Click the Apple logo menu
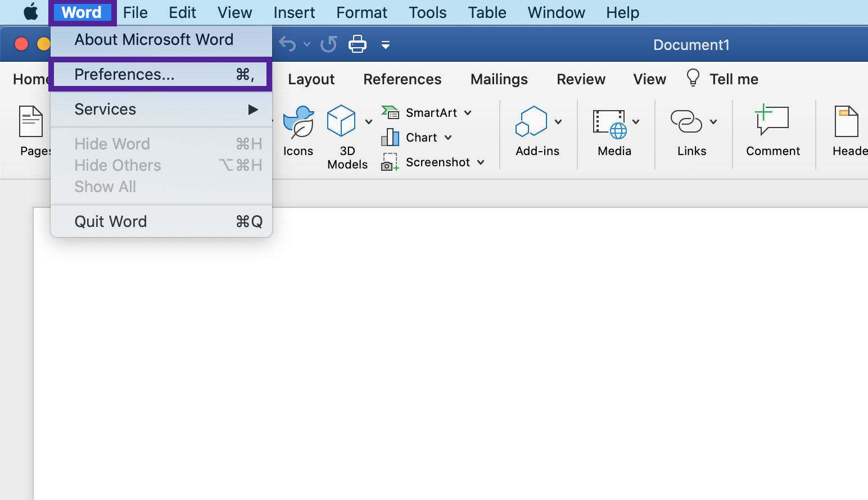 pos(31,12)
